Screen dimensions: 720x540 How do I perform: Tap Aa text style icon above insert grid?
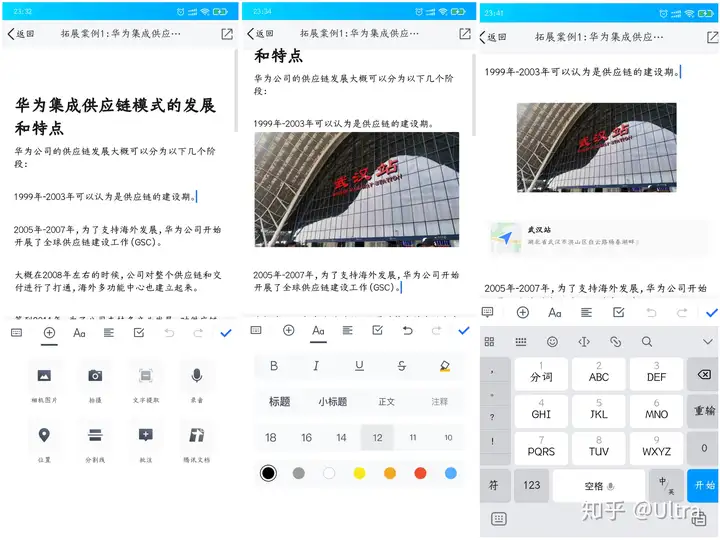click(79, 333)
